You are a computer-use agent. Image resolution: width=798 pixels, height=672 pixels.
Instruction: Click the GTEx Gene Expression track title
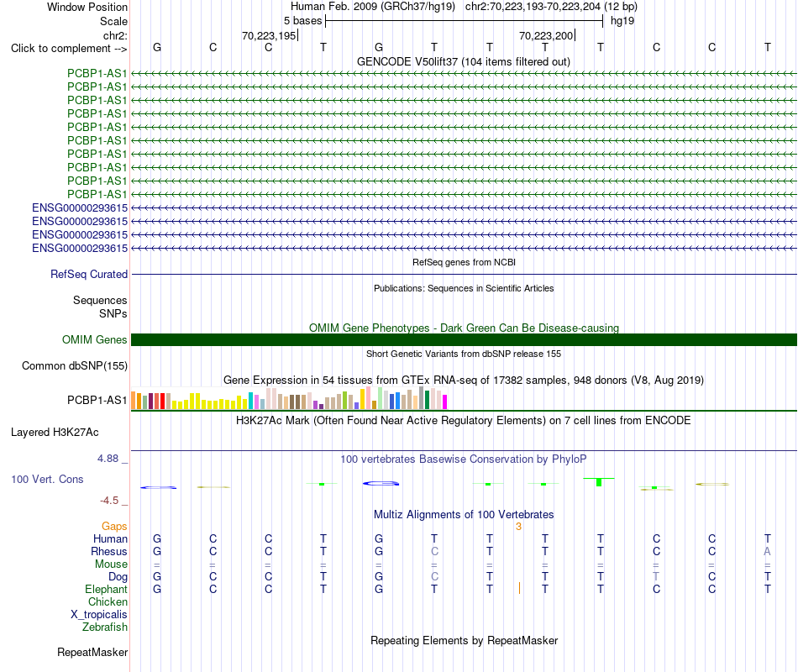click(464, 381)
